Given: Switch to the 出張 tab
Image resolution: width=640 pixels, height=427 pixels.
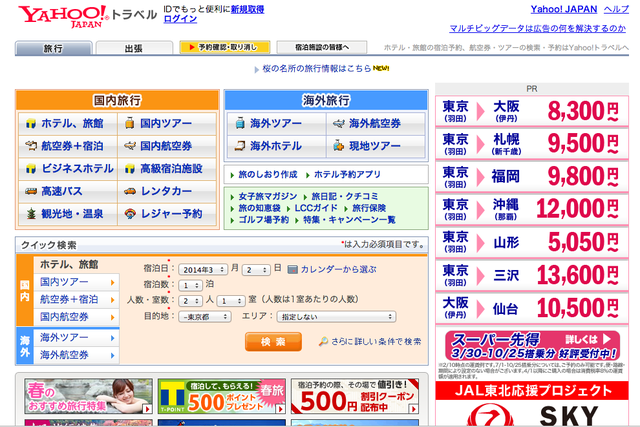Looking at the screenshot, I should click(x=134, y=48).
